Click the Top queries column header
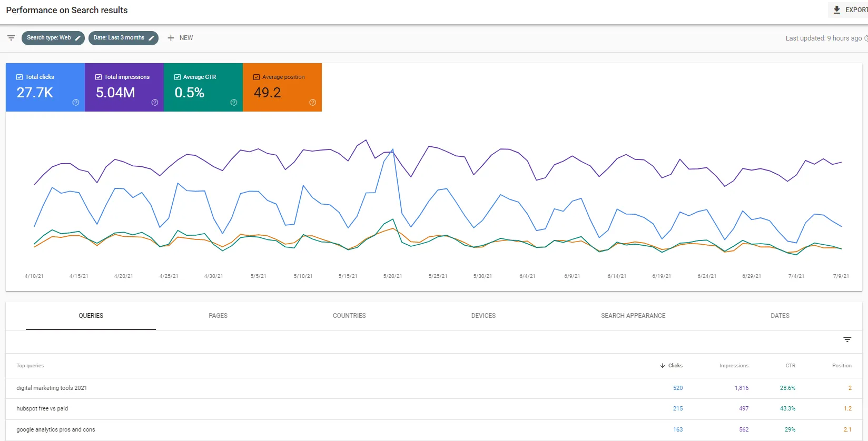 (30, 366)
